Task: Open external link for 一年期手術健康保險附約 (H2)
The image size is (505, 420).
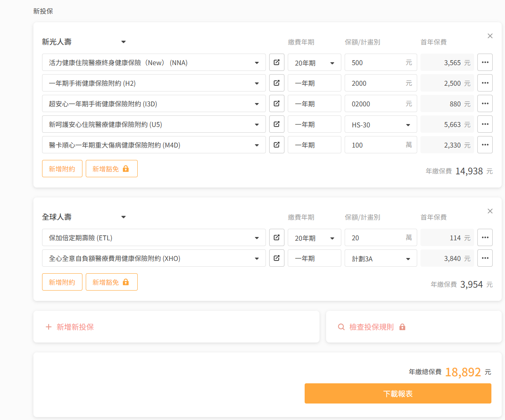Action: (x=277, y=83)
